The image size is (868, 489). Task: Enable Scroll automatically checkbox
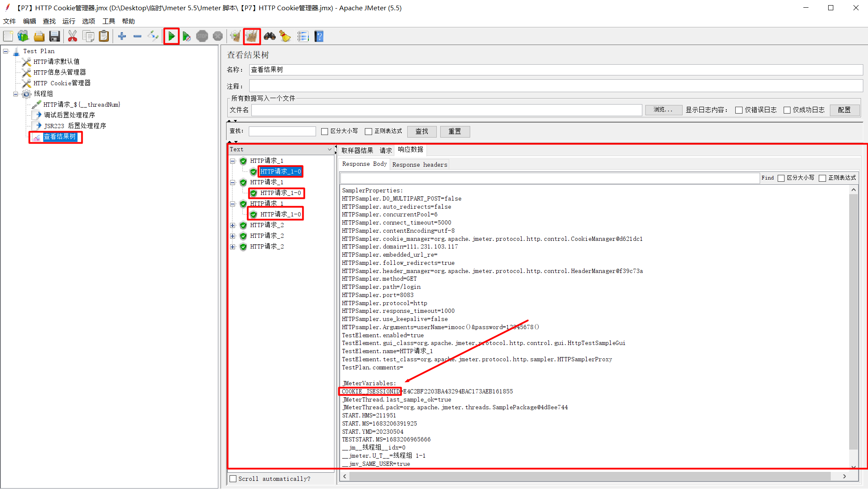click(x=233, y=479)
